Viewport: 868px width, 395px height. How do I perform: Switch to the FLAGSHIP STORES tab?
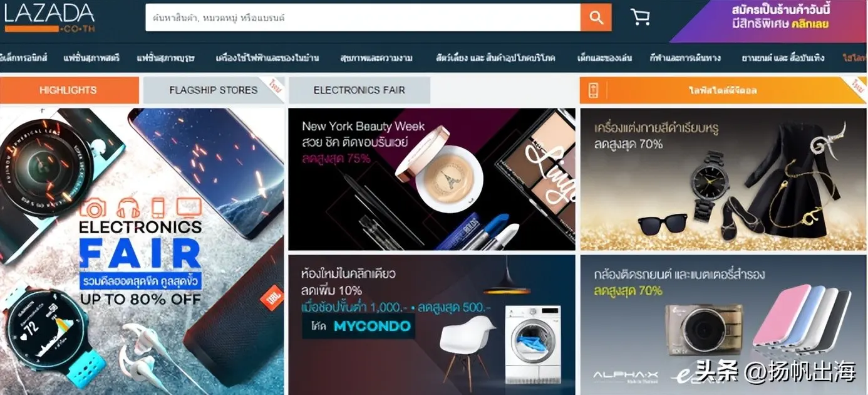(214, 90)
